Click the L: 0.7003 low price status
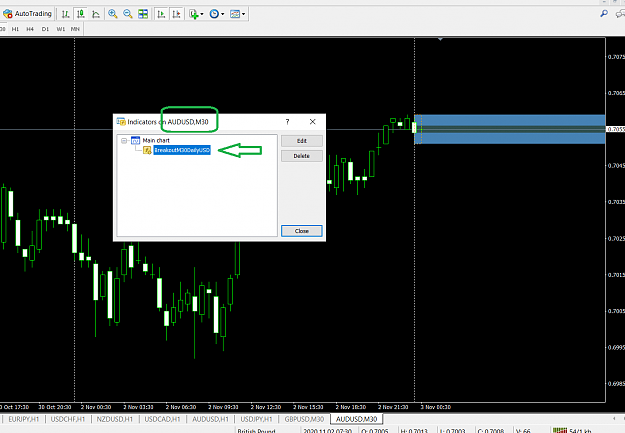Screen dimensions: 625x433 tap(452, 431)
